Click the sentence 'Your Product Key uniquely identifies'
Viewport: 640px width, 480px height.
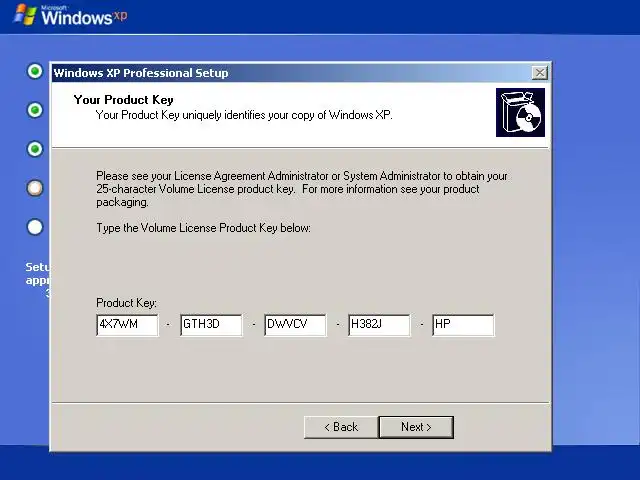[244, 115]
